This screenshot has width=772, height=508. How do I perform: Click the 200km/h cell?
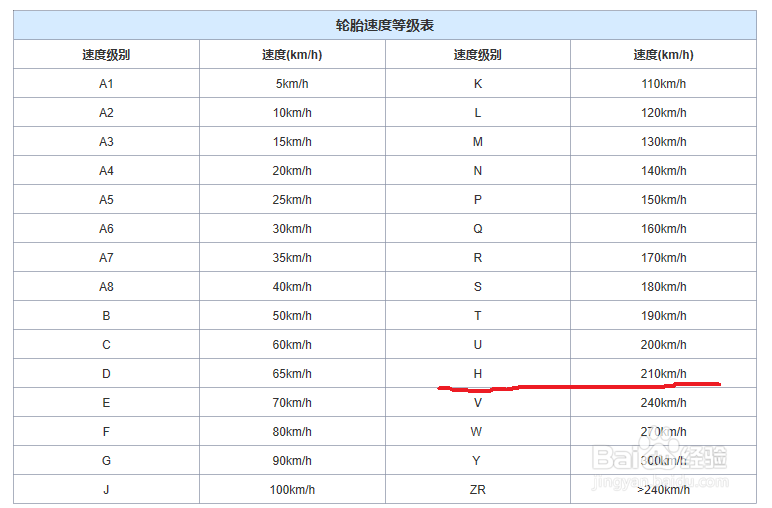click(663, 345)
